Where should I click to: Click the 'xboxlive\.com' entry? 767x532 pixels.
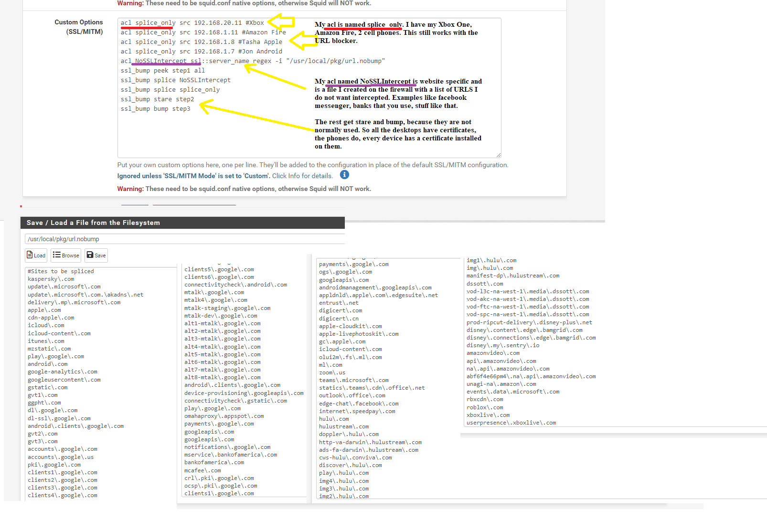point(489,415)
